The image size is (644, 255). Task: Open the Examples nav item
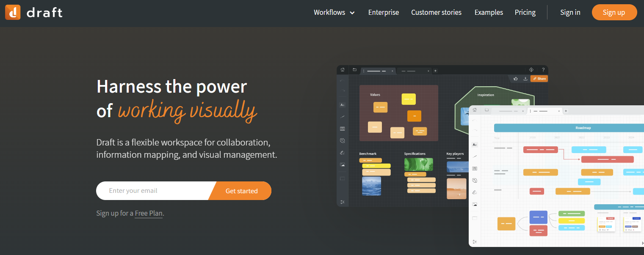[x=489, y=13]
